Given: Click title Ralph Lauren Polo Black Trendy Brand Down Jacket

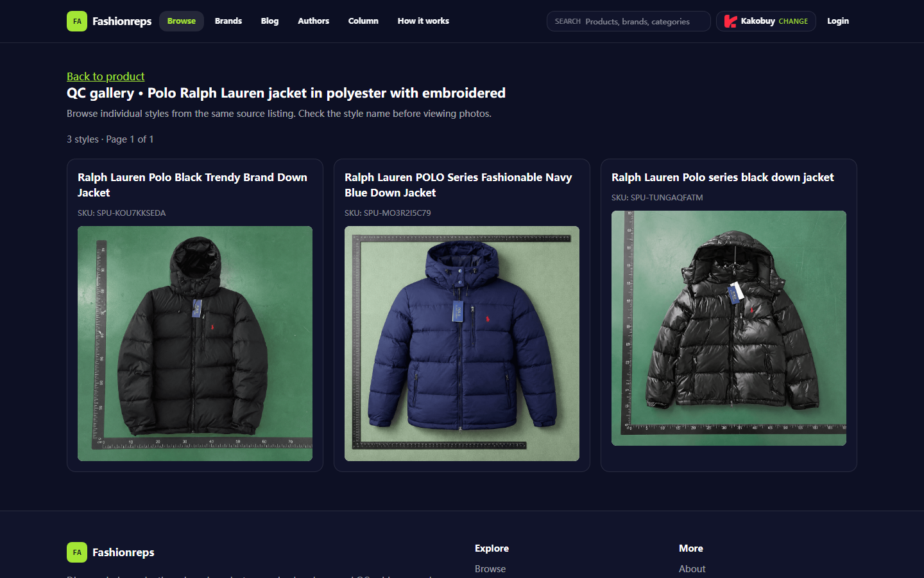Looking at the screenshot, I should point(193,185).
